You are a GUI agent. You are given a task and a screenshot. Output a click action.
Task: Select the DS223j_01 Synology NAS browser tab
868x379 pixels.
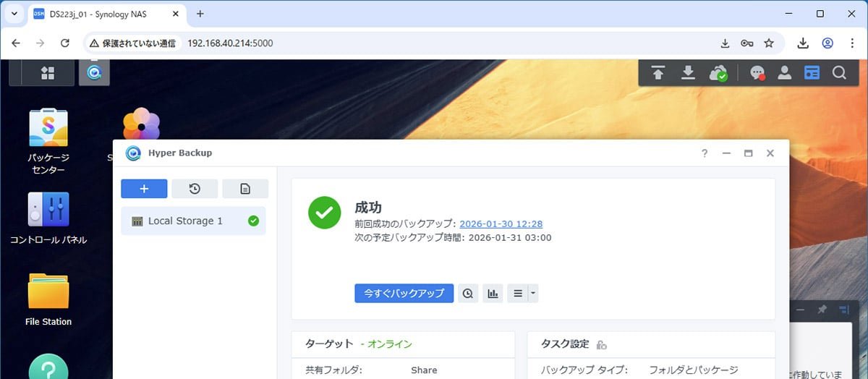pos(108,14)
